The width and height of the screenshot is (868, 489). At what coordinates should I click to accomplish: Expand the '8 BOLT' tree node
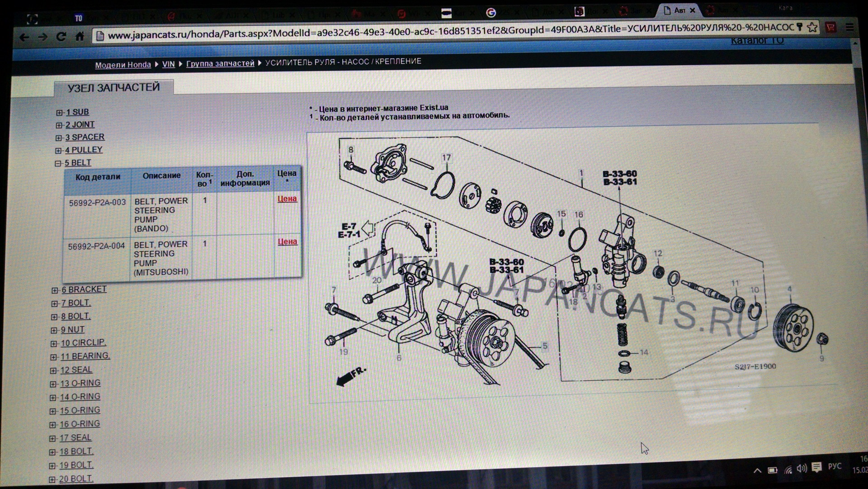54,317
